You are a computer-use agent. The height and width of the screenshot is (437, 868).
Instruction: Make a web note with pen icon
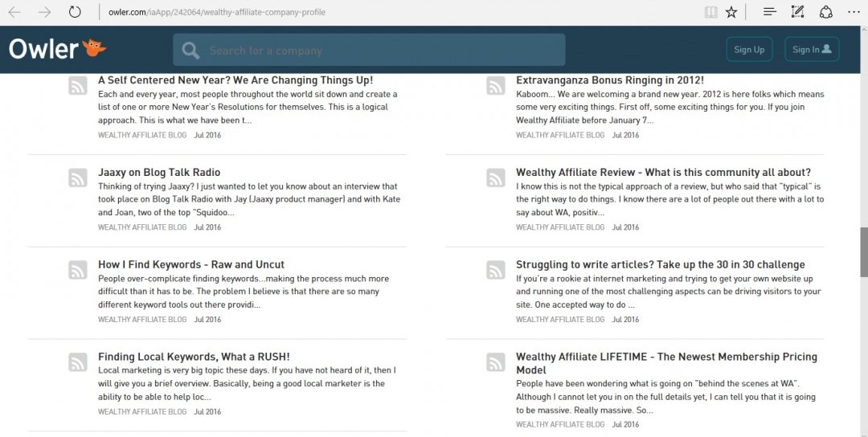pyautogui.click(x=797, y=11)
